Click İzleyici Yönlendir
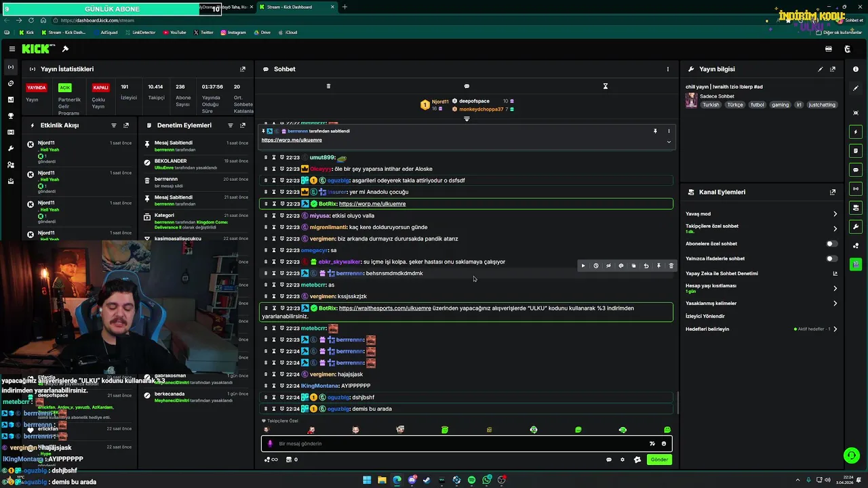868x488 pixels. tap(705, 317)
